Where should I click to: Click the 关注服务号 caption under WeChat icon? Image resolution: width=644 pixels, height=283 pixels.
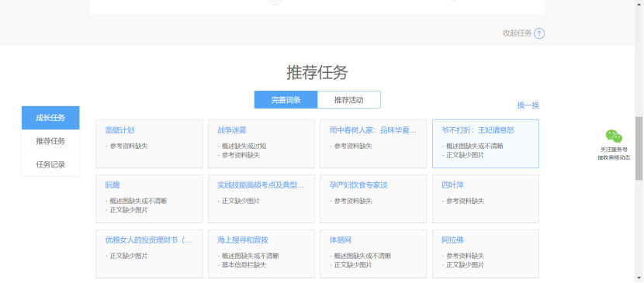pos(614,150)
